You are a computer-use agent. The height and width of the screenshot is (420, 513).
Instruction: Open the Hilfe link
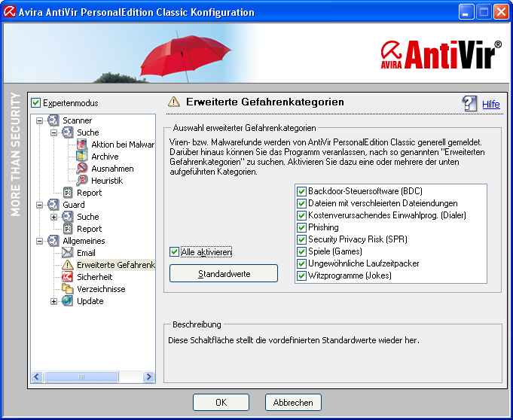pyautogui.click(x=490, y=105)
